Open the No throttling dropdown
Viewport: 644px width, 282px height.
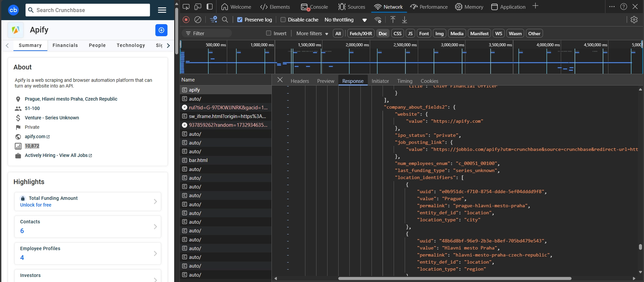(346, 20)
